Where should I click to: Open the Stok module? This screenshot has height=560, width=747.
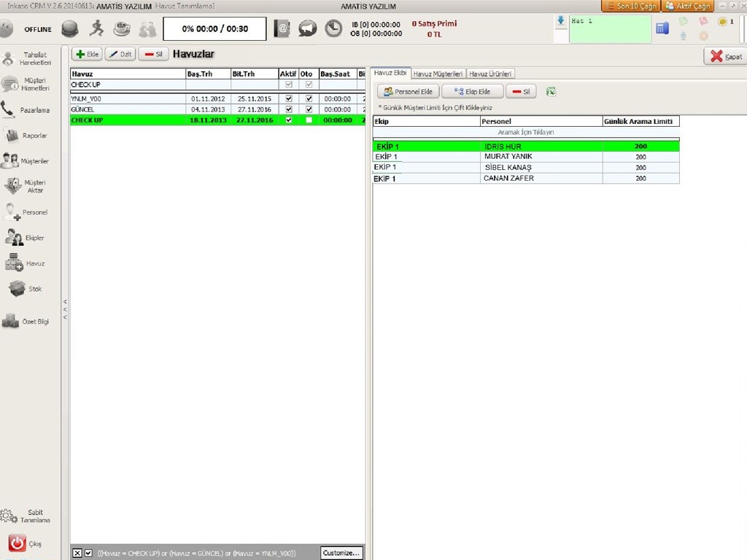pyautogui.click(x=25, y=289)
